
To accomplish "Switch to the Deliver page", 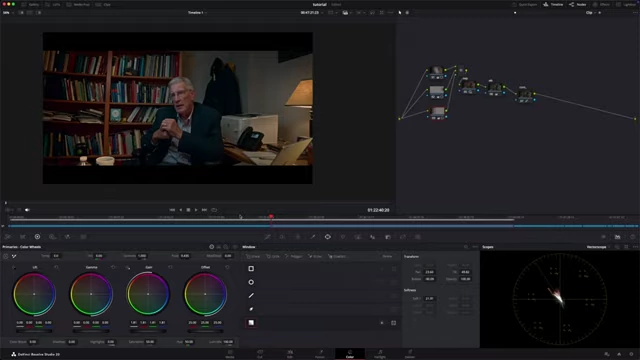I will pos(410,354).
